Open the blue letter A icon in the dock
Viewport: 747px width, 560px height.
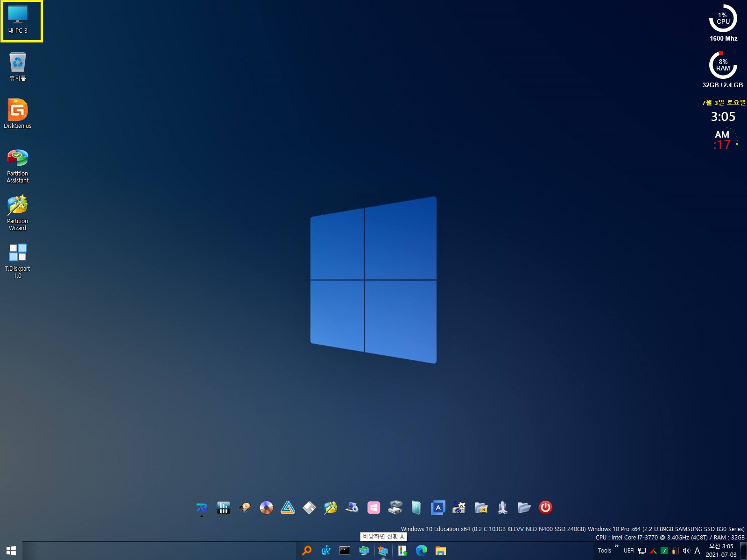click(438, 507)
